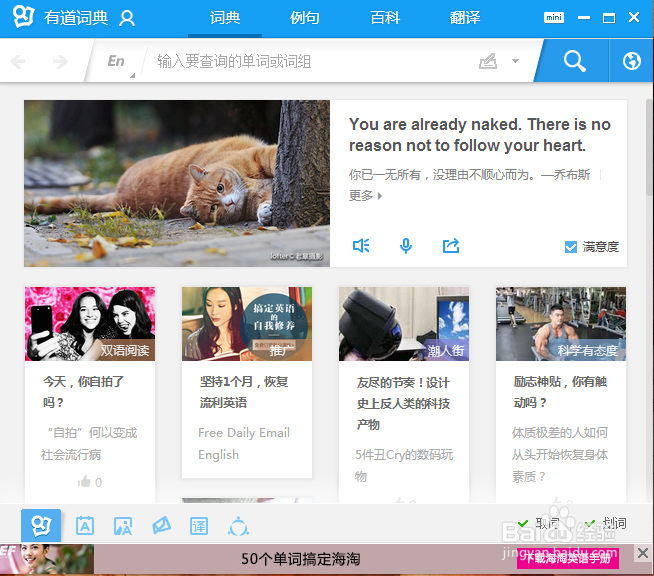This screenshot has height=576, width=654.
Task: Expand the handwriting input dropdown arrow
Action: [x=516, y=61]
